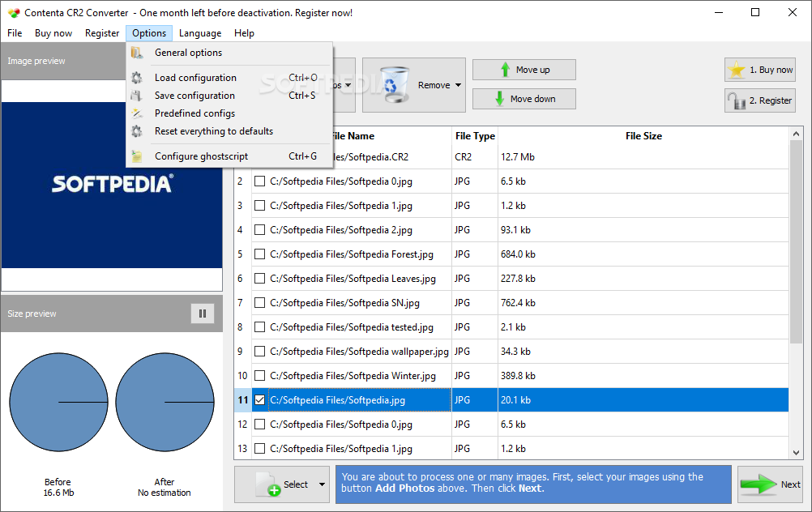This screenshot has width=812, height=512.
Task: Check the Softpedia Winter.jpg checkbox
Action: click(x=260, y=376)
